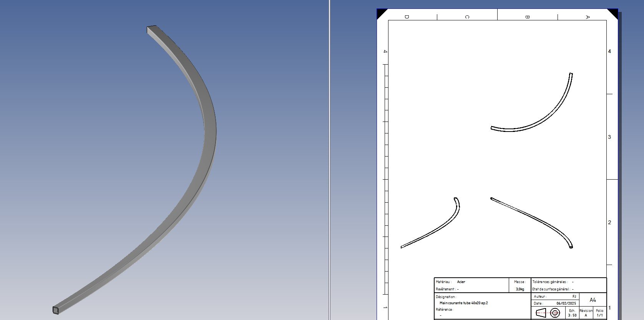
Task: Click the zone number '2' on the right border
Action: (x=609, y=222)
